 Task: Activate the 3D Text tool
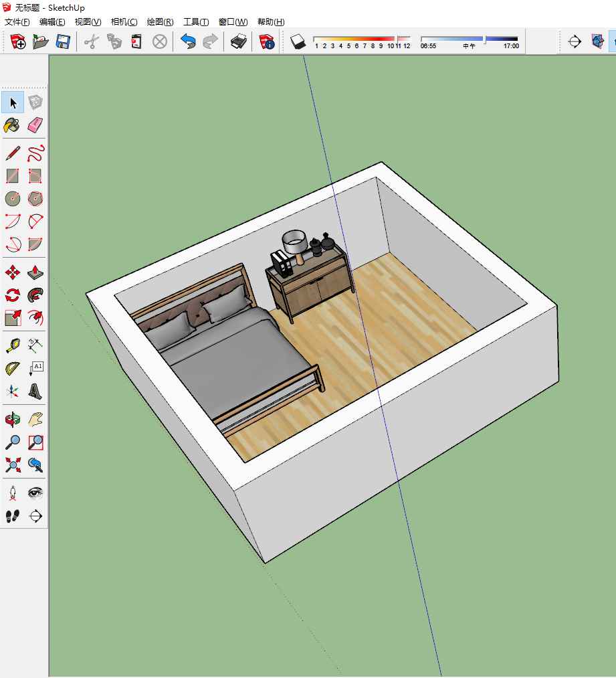(35, 392)
